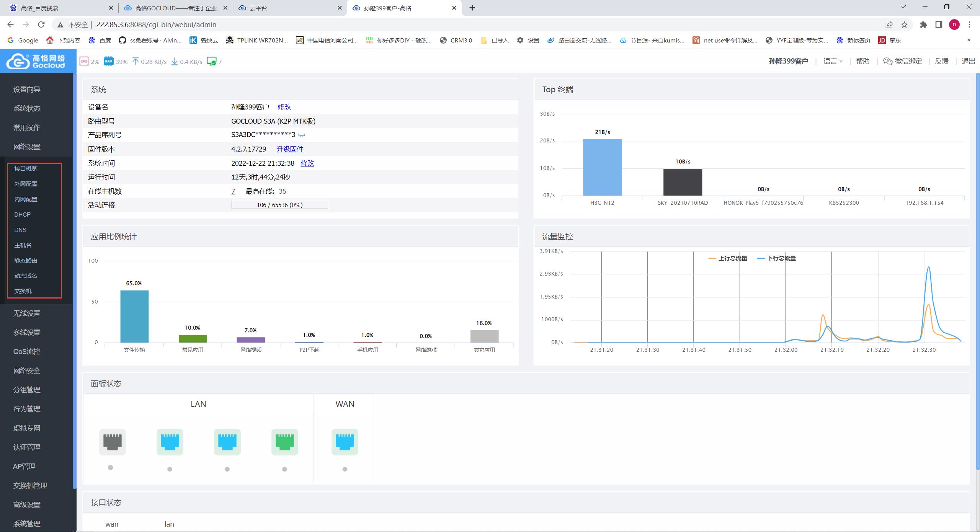
Task: Open the DNS submenu item
Action: click(x=20, y=230)
